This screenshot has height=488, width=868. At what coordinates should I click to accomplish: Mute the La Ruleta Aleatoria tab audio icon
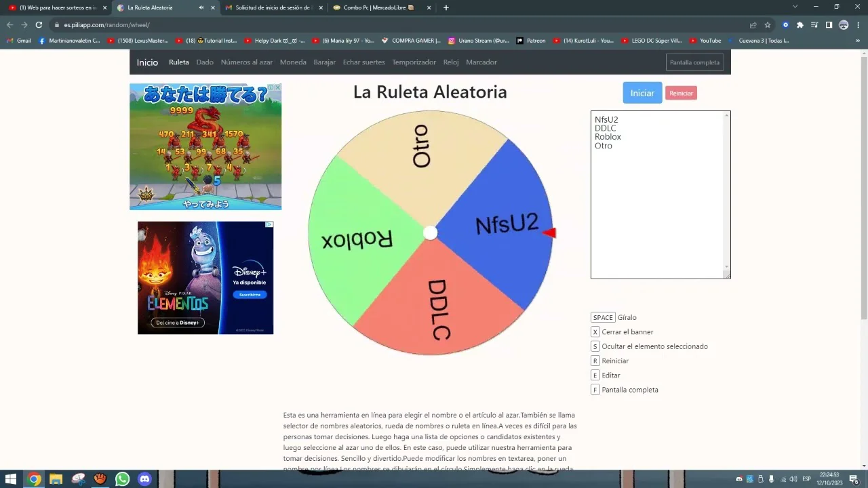201,7
